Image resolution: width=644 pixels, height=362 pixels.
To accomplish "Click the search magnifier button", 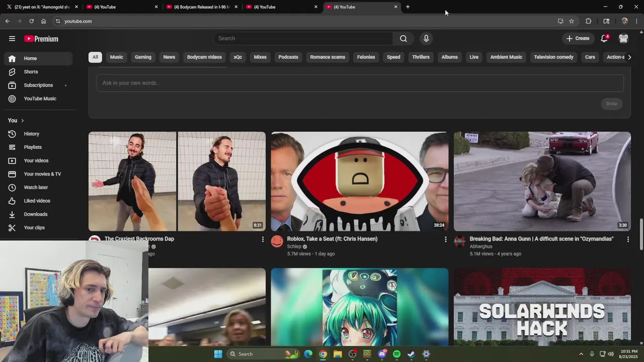I will click(x=404, y=39).
